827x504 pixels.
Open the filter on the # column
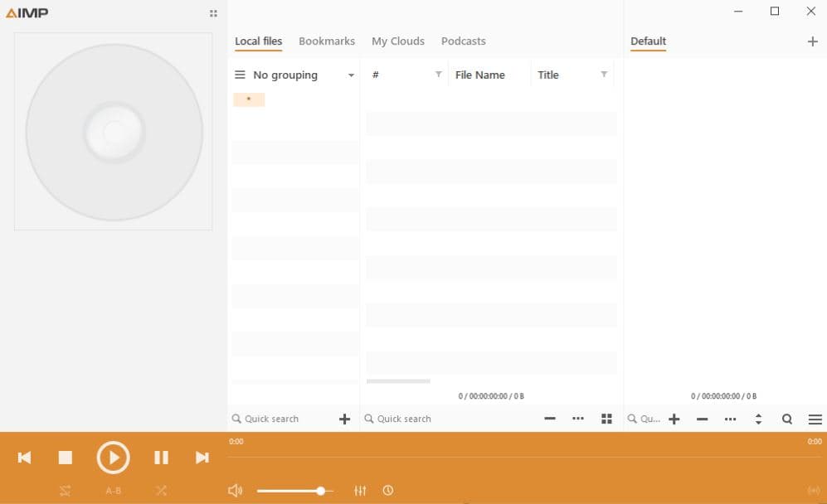[438, 75]
